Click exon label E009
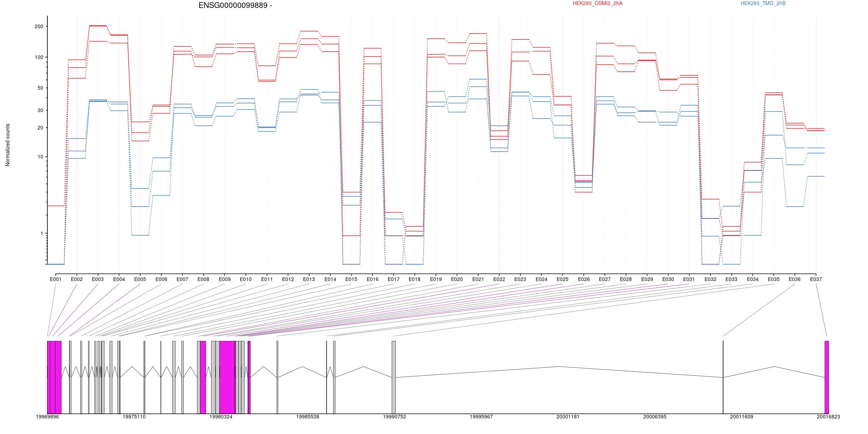868x434 pixels. coord(225,279)
